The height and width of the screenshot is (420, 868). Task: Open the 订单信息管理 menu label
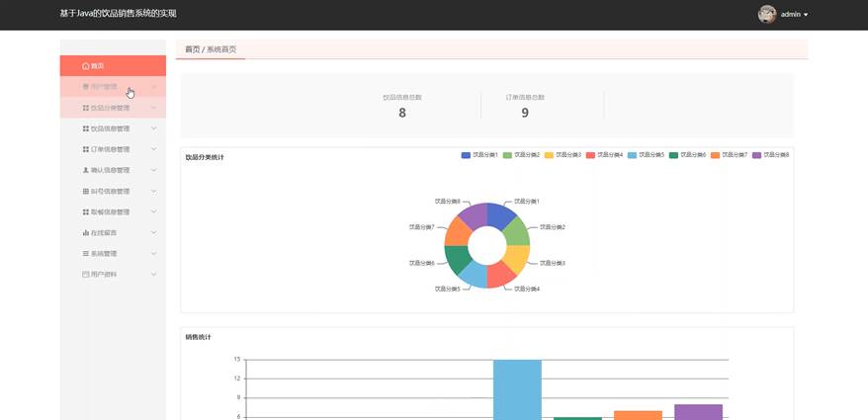(110, 149)
